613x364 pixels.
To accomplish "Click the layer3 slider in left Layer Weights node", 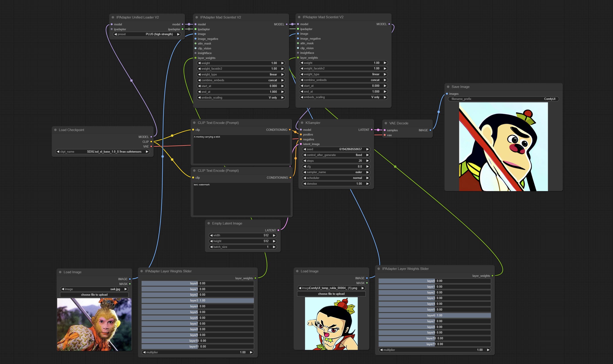I will pos(197,301).
